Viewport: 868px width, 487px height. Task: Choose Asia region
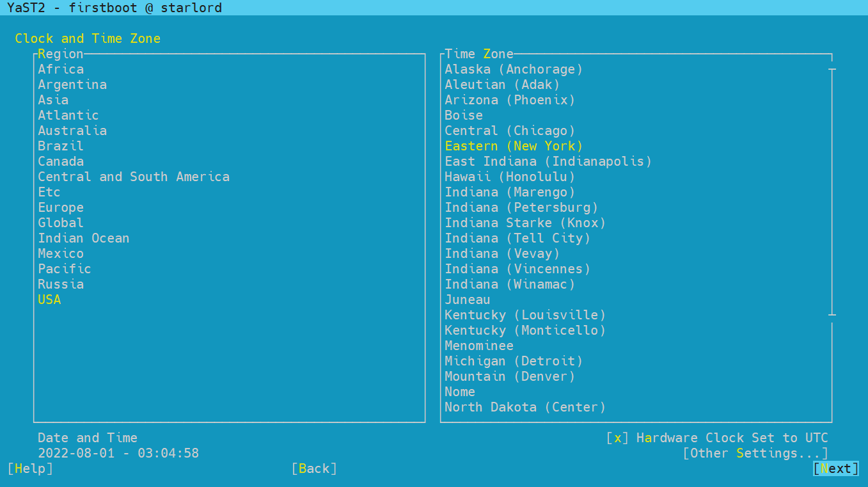click(x=53, y=100)
